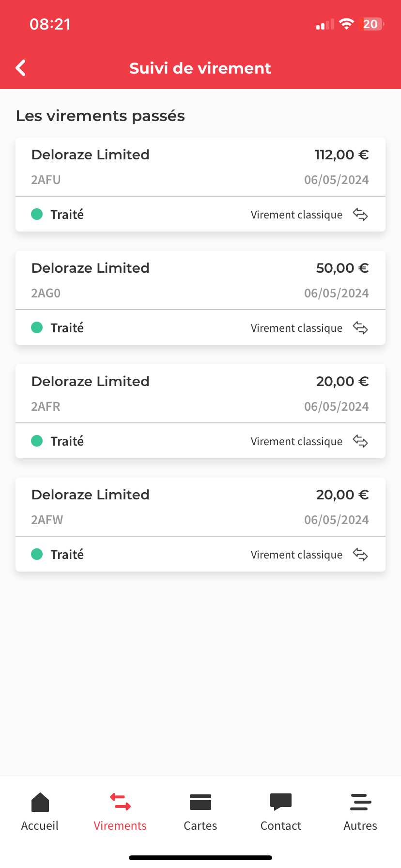Open the 112,00 € Deloraze Limited transfer
Viewport: 401px width, 868px height.
(x=200, y=167)
